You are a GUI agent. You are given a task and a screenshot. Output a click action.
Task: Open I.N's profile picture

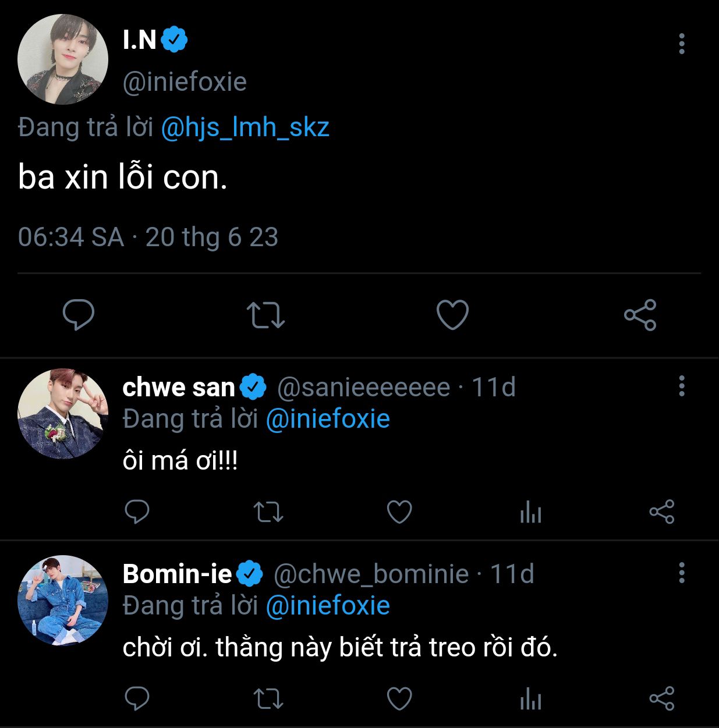click(x=63, y=59)
